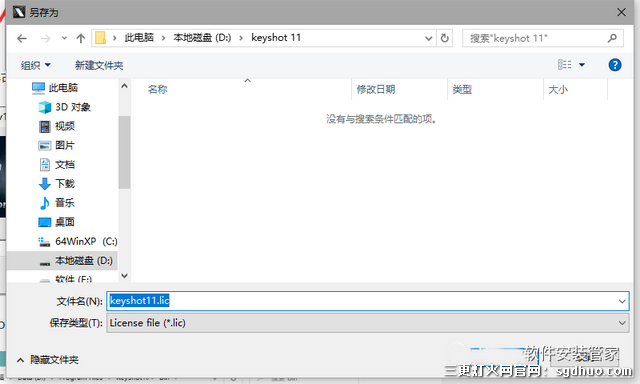The width and height of the screenshot is (640, 384).
Task: Click the sidebar scrollbar thumb
Action: pos(124,152)
